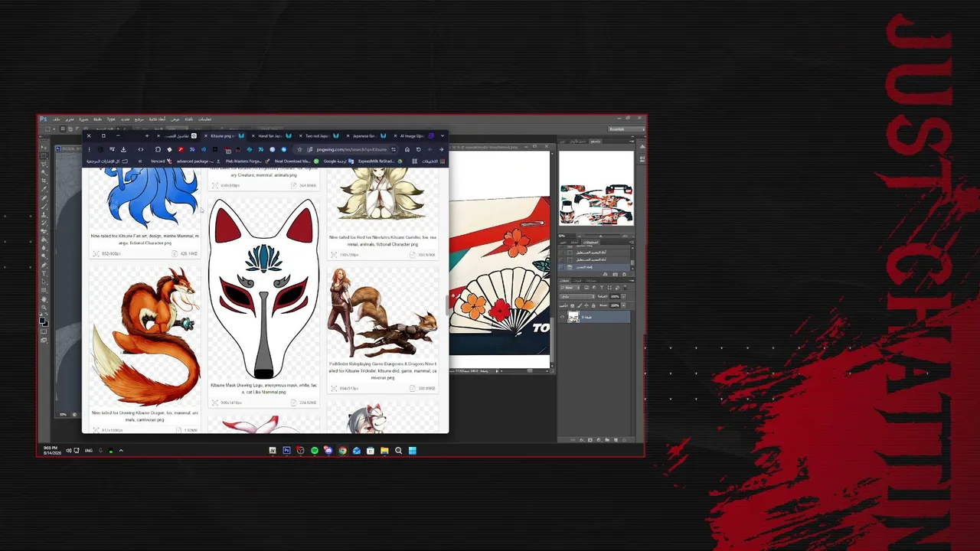
Task: Open the browser tab search chevron
Action: point(442,136)
